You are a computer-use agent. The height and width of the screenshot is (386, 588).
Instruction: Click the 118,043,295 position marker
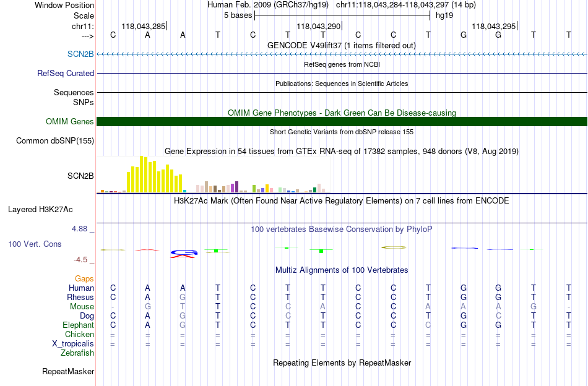494,26
